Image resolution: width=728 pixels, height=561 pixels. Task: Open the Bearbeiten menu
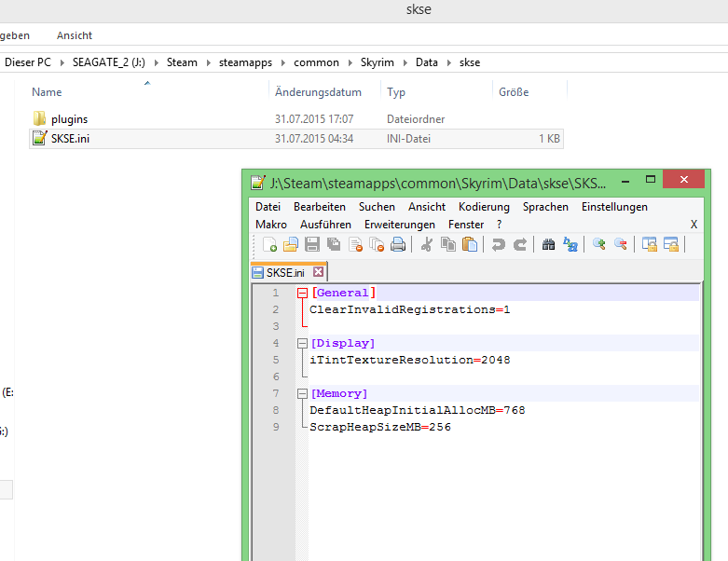pos(320,207)
